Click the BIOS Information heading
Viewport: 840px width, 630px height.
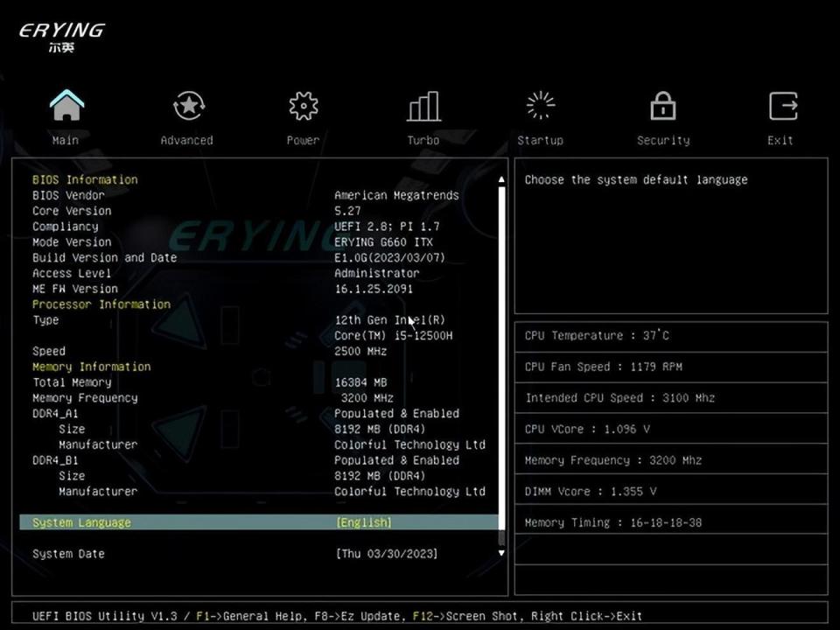(x=85, y=179)
